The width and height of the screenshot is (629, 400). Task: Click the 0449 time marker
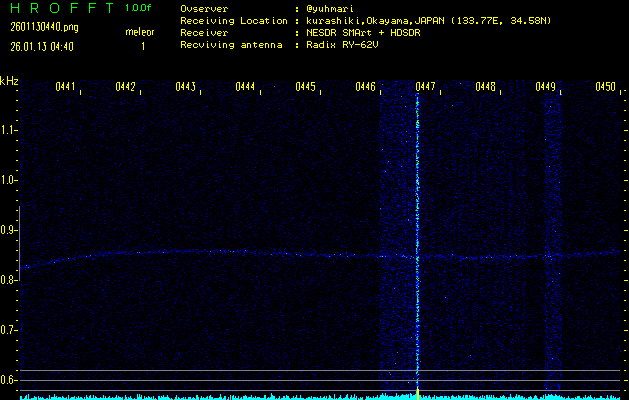(545, 87)
